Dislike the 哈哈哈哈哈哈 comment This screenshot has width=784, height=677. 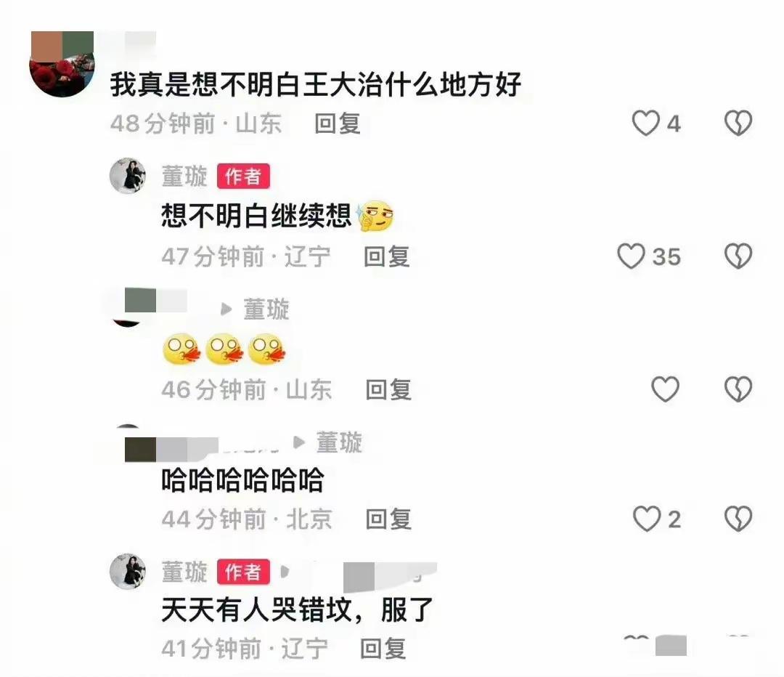(x=738, y=519)
